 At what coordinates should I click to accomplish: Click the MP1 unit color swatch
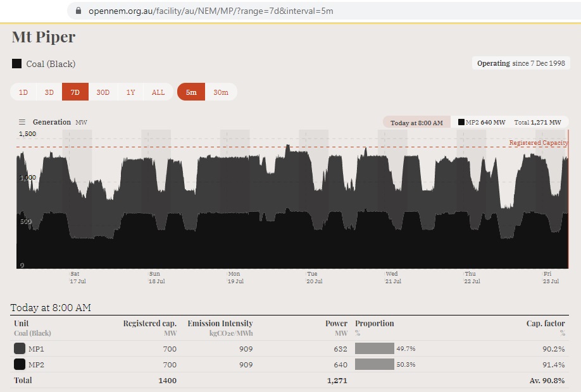tap(19, 348)
